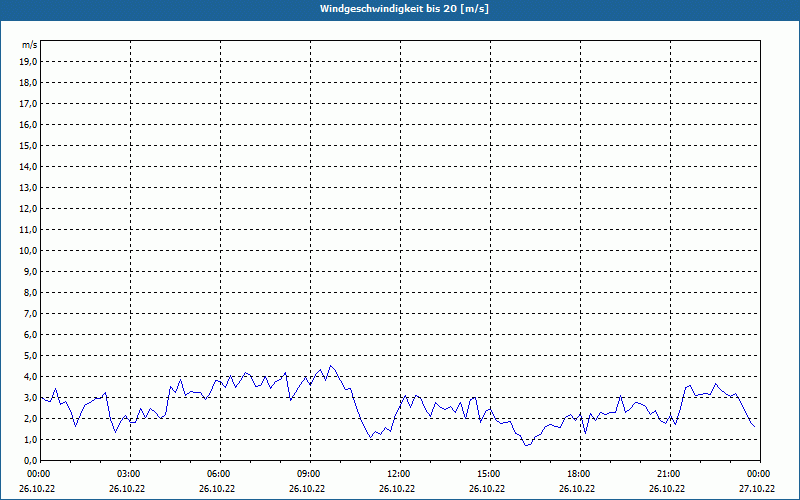Select the 15:00 time label on the x-axis
Screen dimensions: 800x500
pyautogui.click(x=488, y=474)
